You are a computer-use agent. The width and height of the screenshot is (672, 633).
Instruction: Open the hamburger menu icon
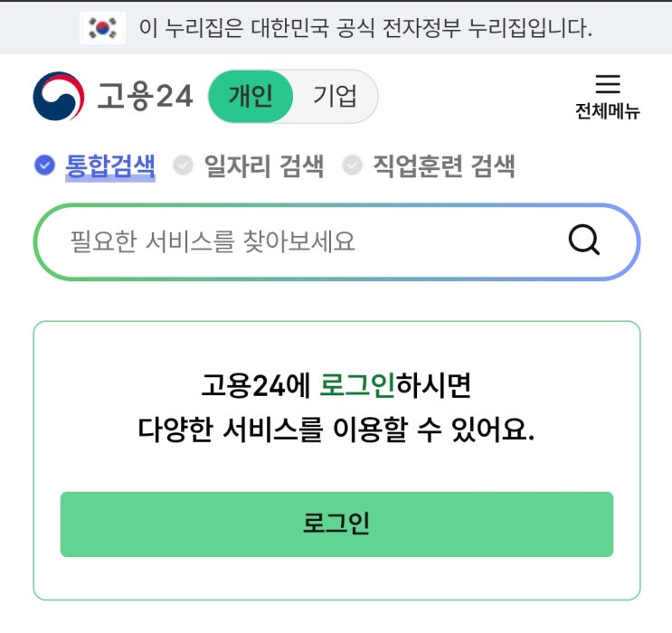pos(608,85)
